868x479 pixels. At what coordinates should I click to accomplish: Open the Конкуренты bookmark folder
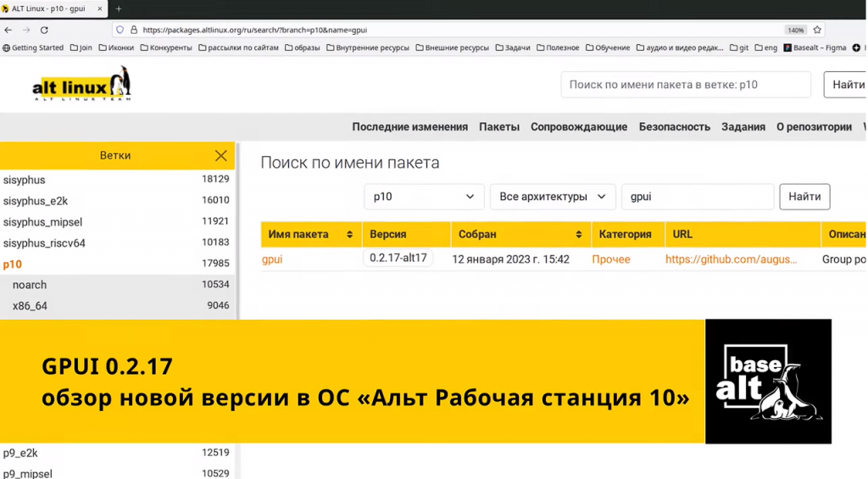pyautogui.click(x=166, y=47)
